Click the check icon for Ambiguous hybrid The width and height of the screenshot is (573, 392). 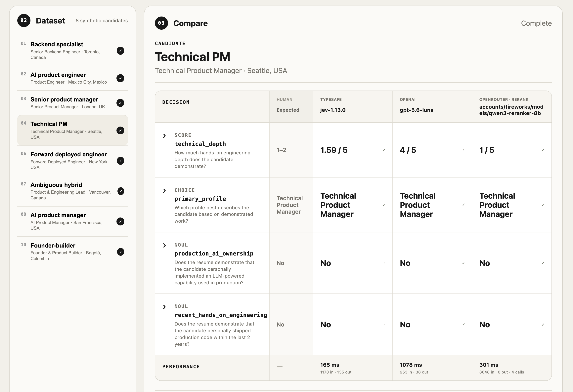[121, 191]
